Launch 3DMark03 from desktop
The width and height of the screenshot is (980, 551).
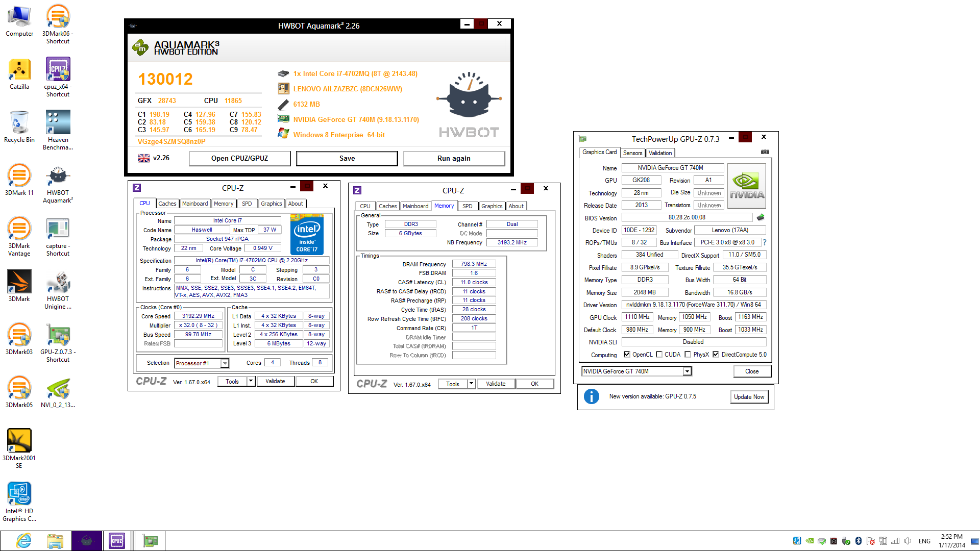click(x=19, y=339)
